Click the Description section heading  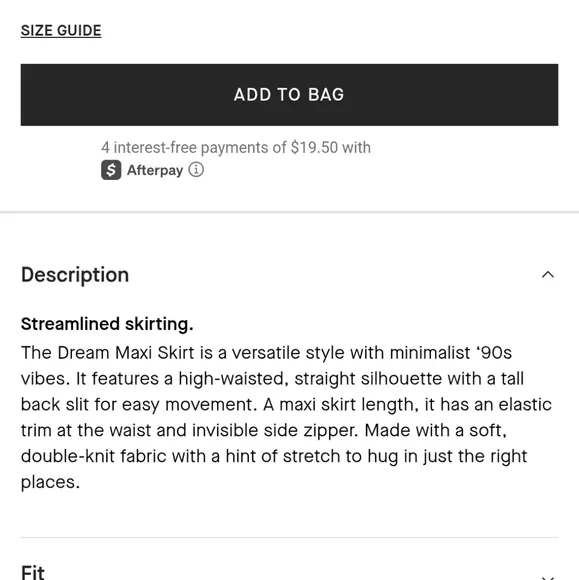point(75,275)
